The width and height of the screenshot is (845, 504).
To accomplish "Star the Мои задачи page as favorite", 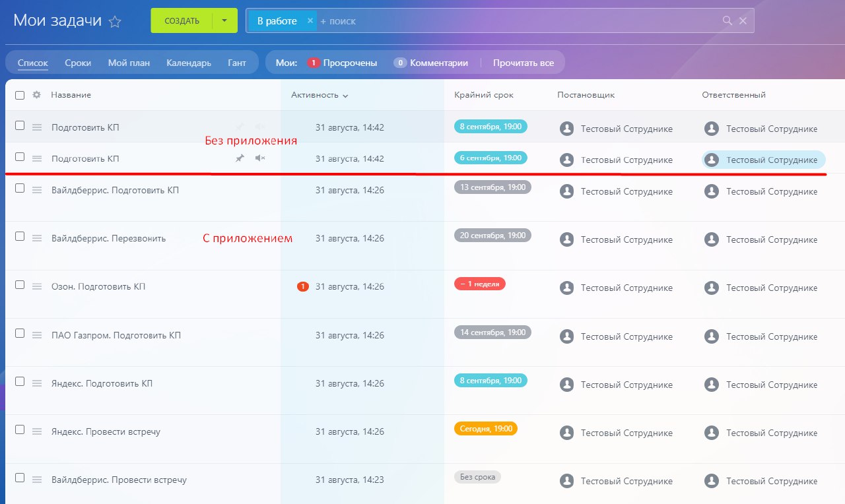I will [x=115, y=21].
